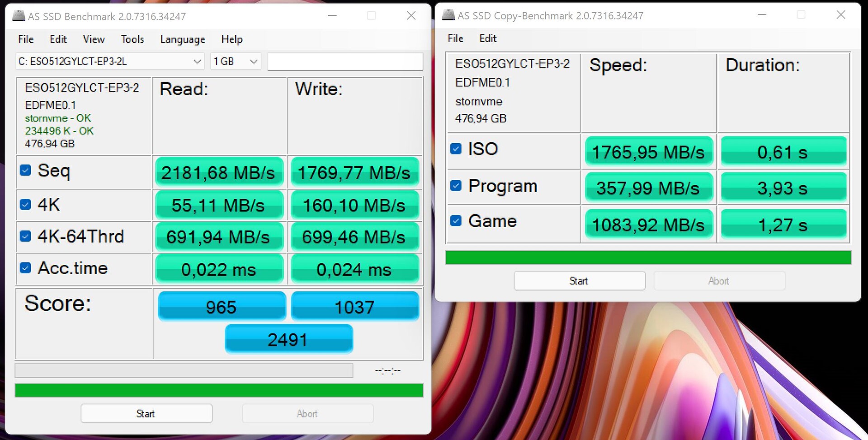Toggle the Acc.time checkbox
This screenshot has width=868, height=440.
point(26,268)
